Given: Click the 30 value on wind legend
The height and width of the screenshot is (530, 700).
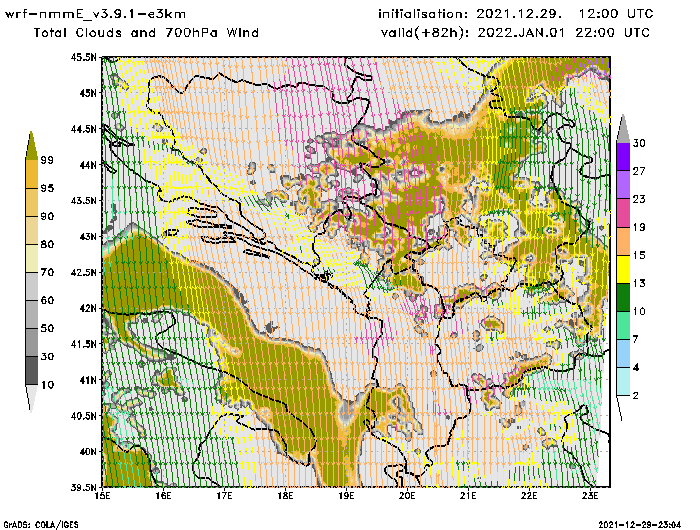Looking at the screenshot, I should (x=639, y=143).
